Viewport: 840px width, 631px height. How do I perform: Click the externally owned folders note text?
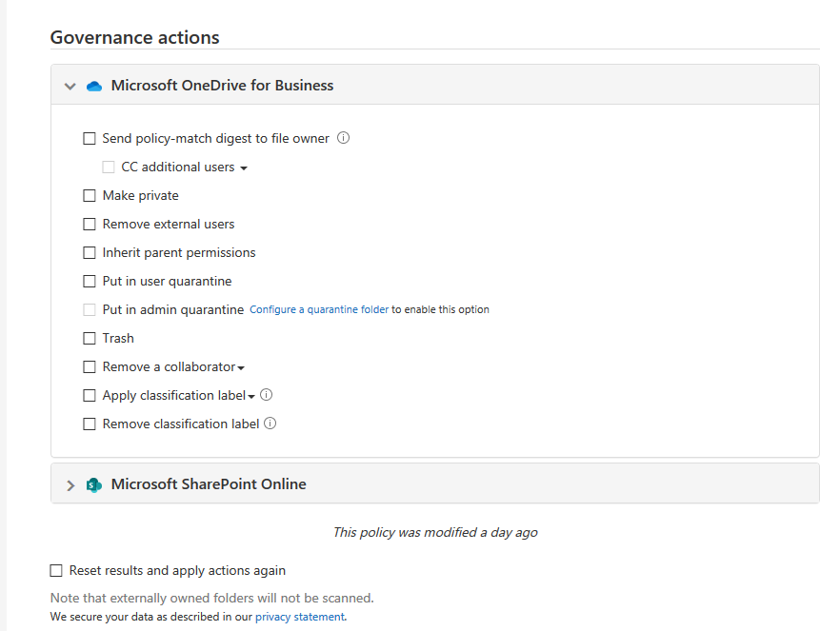coord(212,598)
